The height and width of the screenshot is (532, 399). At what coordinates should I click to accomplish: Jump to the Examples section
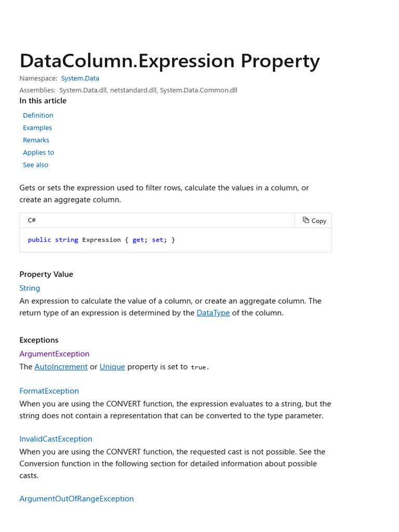pos(37,128)
